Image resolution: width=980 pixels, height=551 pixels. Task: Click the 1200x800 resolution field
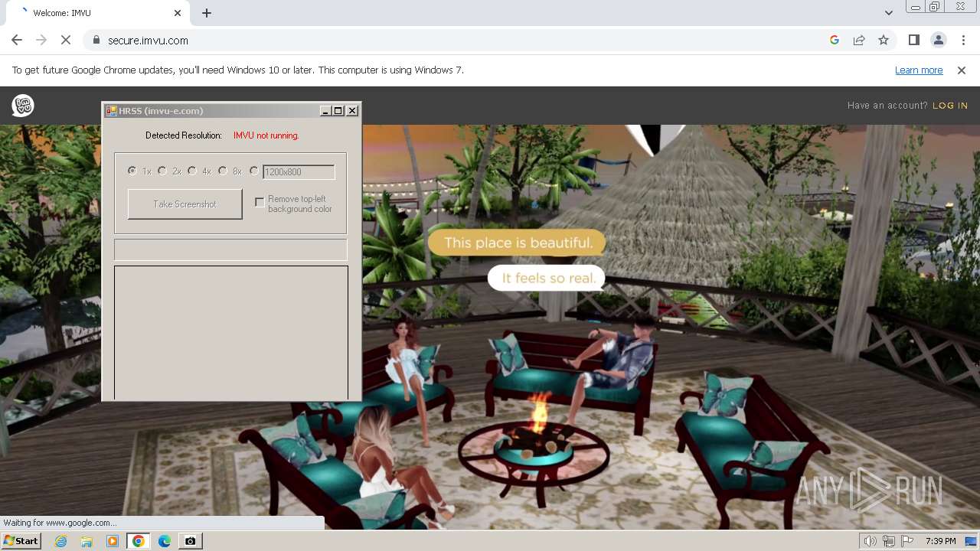[299, 172]
